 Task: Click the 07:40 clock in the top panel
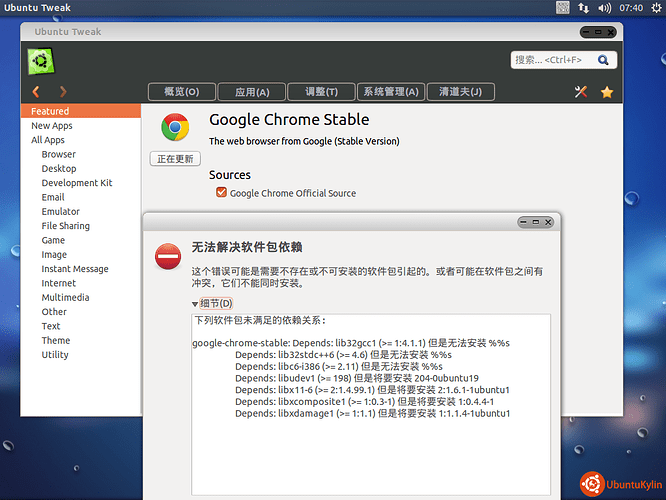(631, 8)
